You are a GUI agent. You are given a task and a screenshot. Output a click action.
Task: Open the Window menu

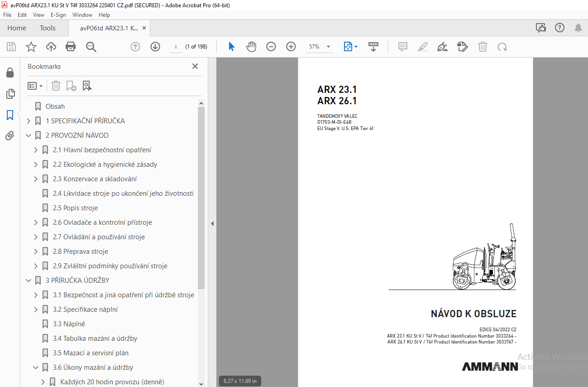click(x=82, y=15)
